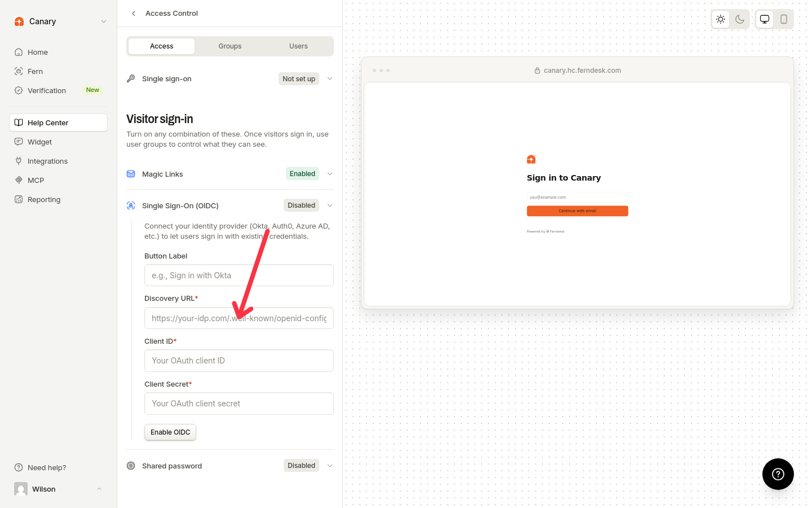Image resolution: width=812 pixels, height=508 pixels.
Task: Click the email field in sign-in preview
Action: 577,197
